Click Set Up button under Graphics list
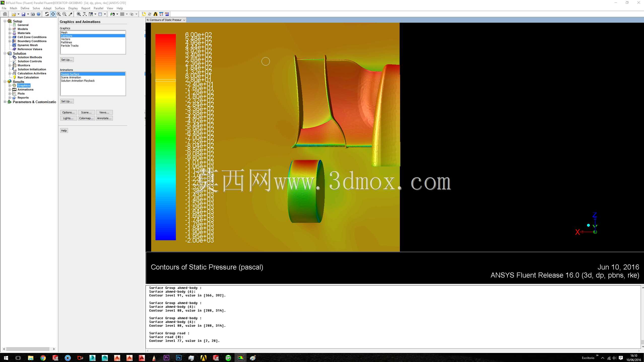The width and height of the screenshot is (644, 362). [67, 60]
